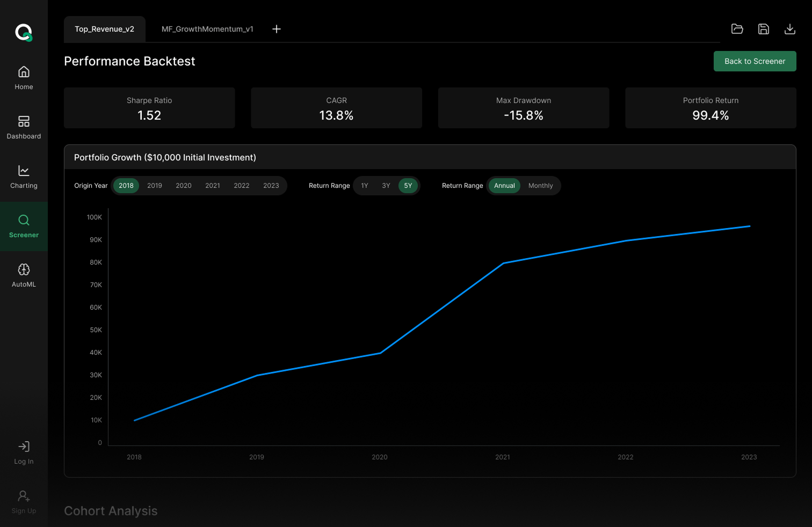812x527 pixels.
Task: Add a new screener tab with the plus
Action: pyautogui.click(x=276, y=29)
